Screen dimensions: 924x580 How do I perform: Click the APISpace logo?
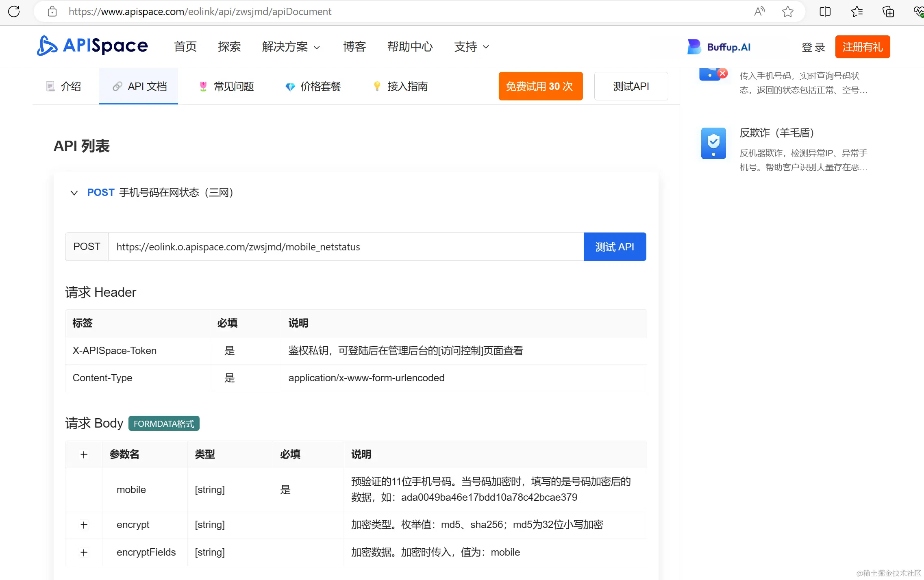tap(92, 46)
